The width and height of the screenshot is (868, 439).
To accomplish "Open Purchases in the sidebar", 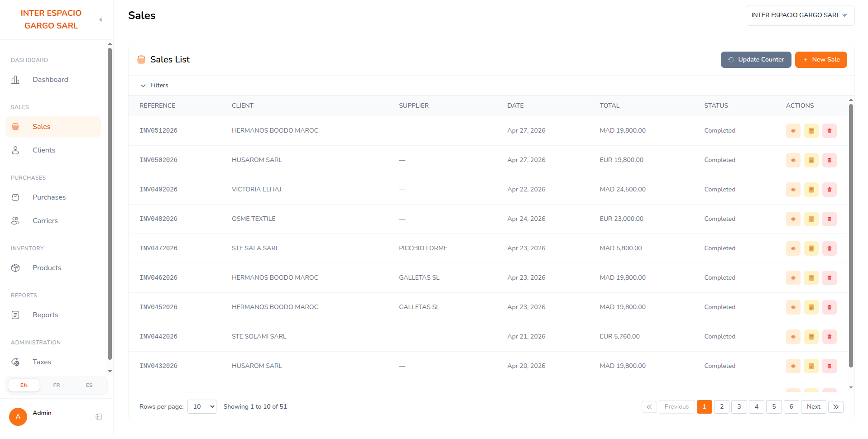I will [x=53, y=197].
